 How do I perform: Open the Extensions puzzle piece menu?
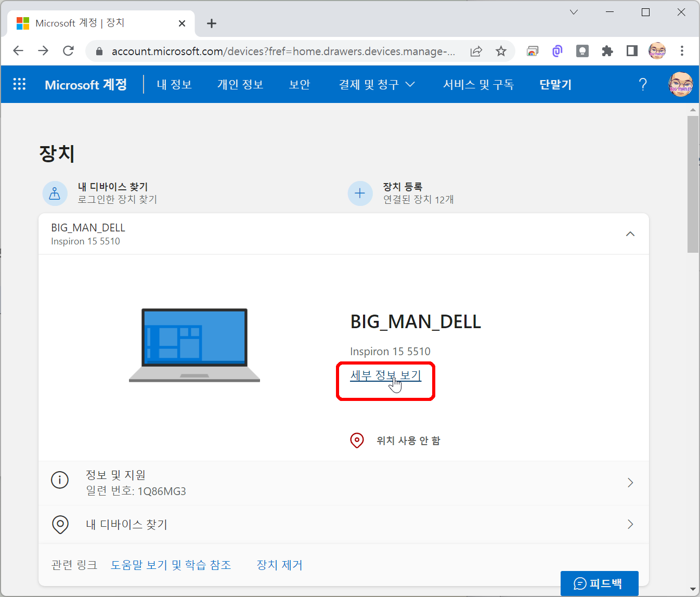point(607,51)
